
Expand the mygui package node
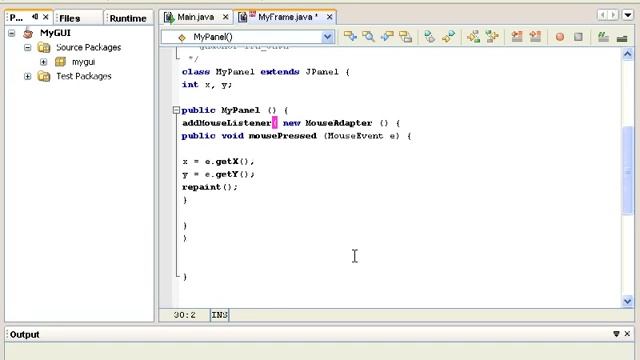[43, 62]
